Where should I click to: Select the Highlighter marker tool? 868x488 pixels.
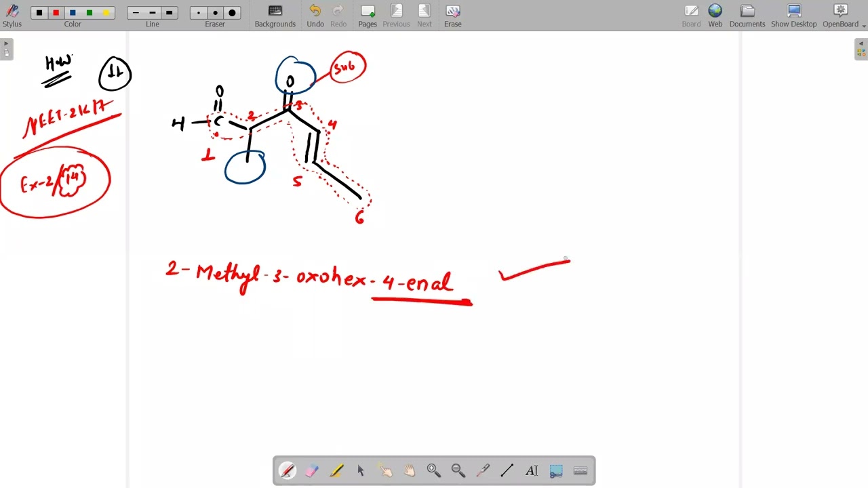[x=336, y=470]
